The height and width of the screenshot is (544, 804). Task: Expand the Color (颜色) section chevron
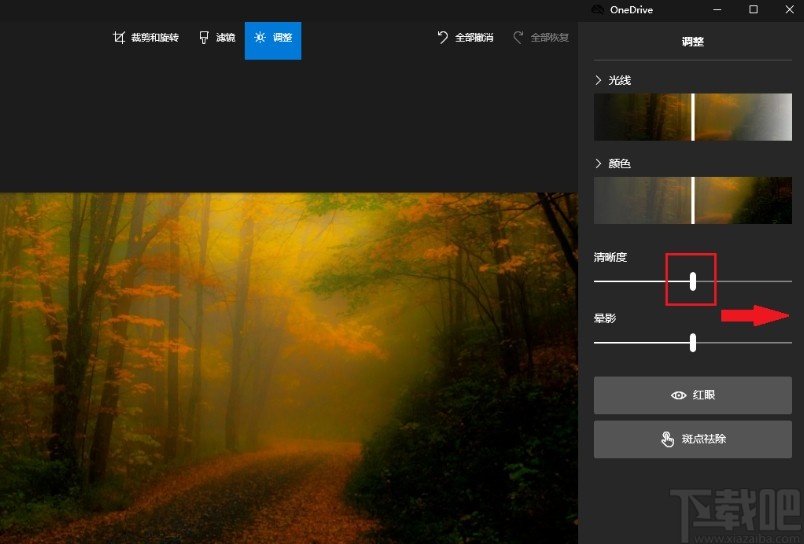click(598, 163)
